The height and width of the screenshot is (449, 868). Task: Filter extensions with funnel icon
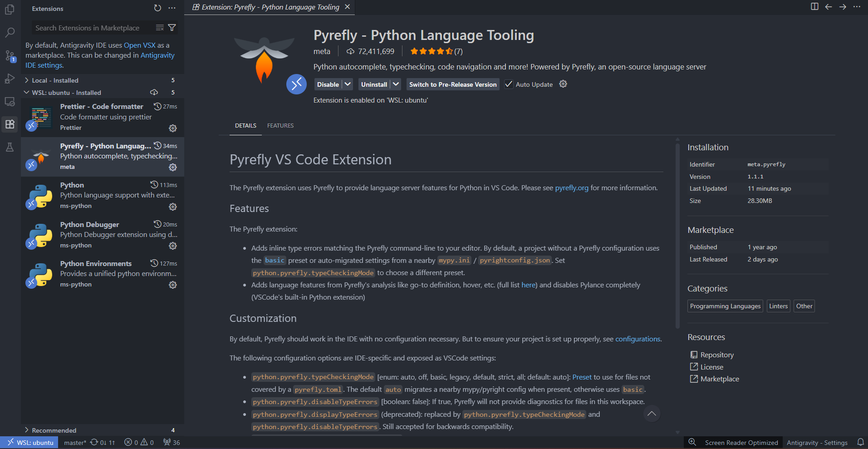click(172, 28)
